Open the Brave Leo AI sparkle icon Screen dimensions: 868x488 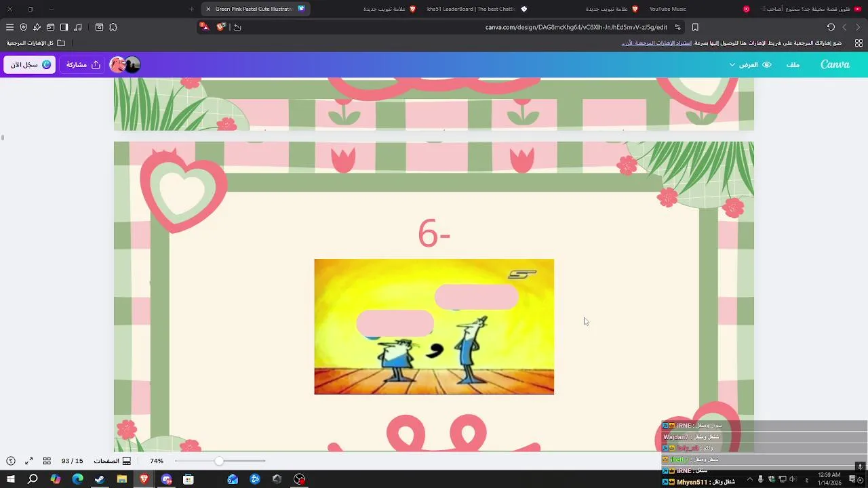point(37,27)
